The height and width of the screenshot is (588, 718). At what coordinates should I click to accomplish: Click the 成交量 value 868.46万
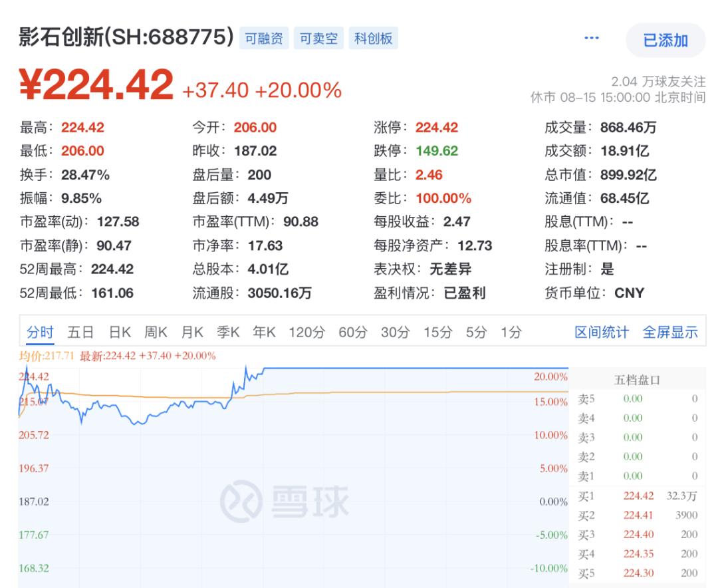pos(628,128)
